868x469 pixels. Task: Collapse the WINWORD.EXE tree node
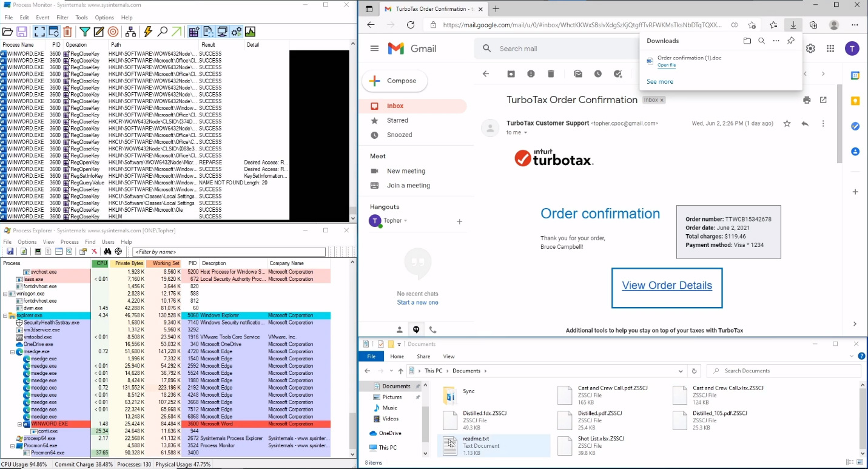point(19,424)
